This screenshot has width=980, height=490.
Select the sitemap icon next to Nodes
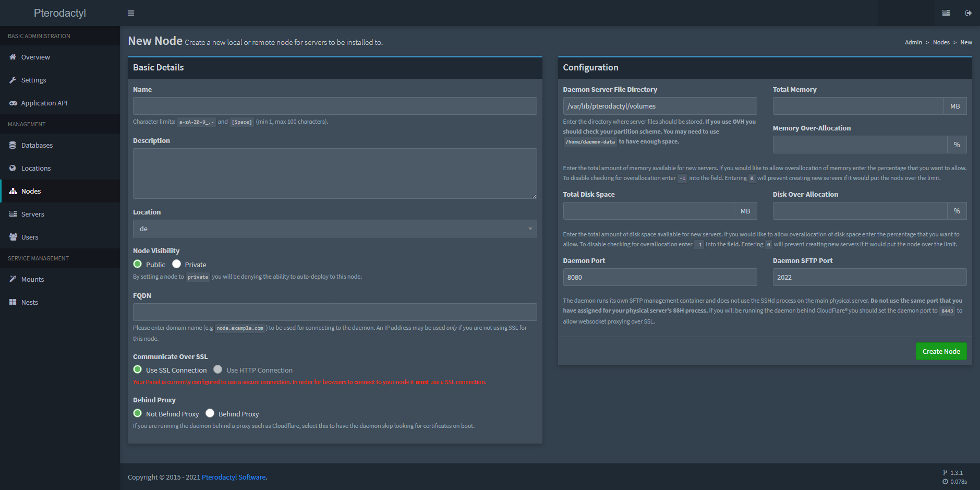click(13, 191)
